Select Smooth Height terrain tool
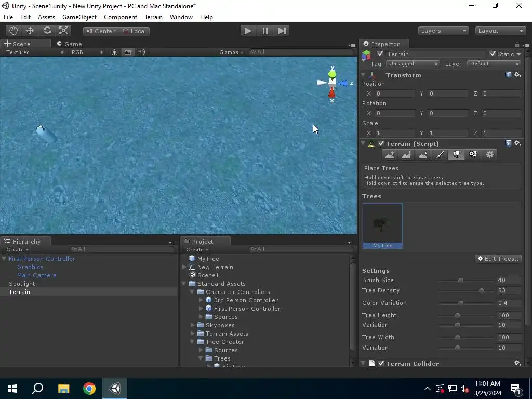This screenshot has width=532, height=399. [x=423, y=155]
